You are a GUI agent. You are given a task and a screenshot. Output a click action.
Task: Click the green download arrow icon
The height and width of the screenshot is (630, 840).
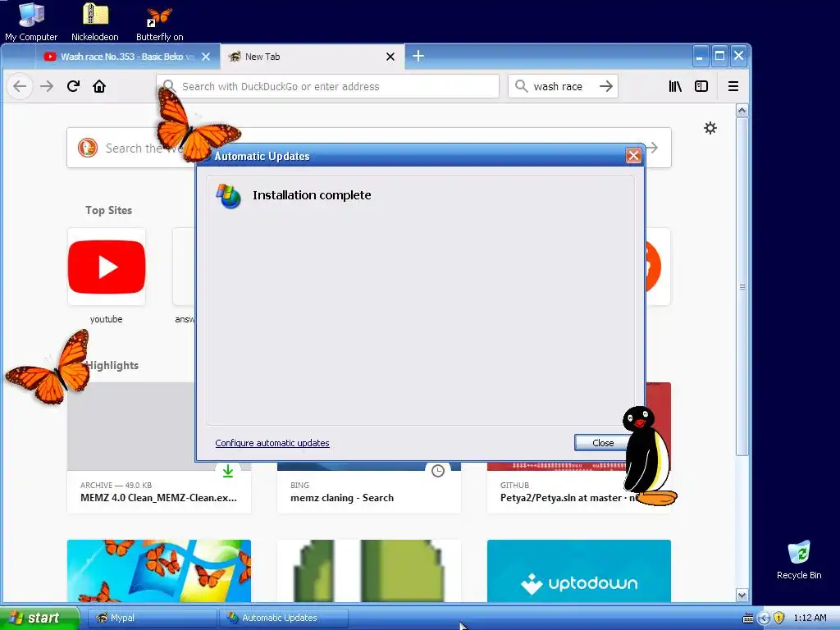[228, 471]
